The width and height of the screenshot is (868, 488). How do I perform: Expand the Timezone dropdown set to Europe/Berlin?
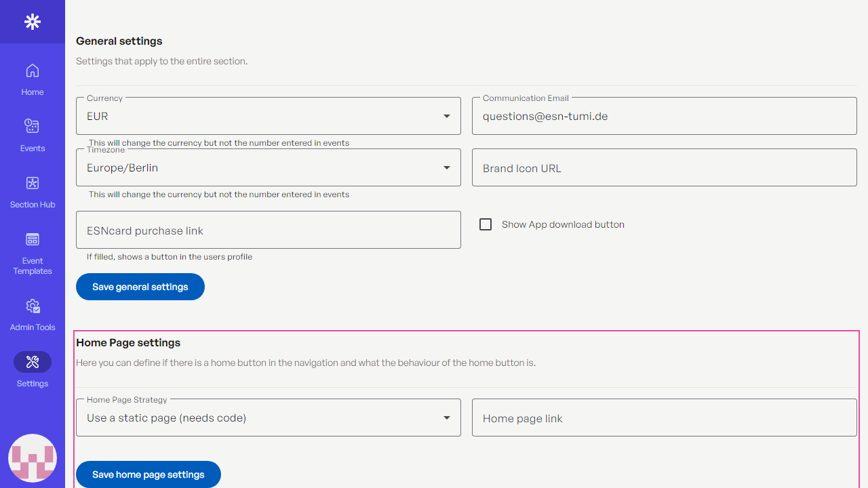click(268, 167)
